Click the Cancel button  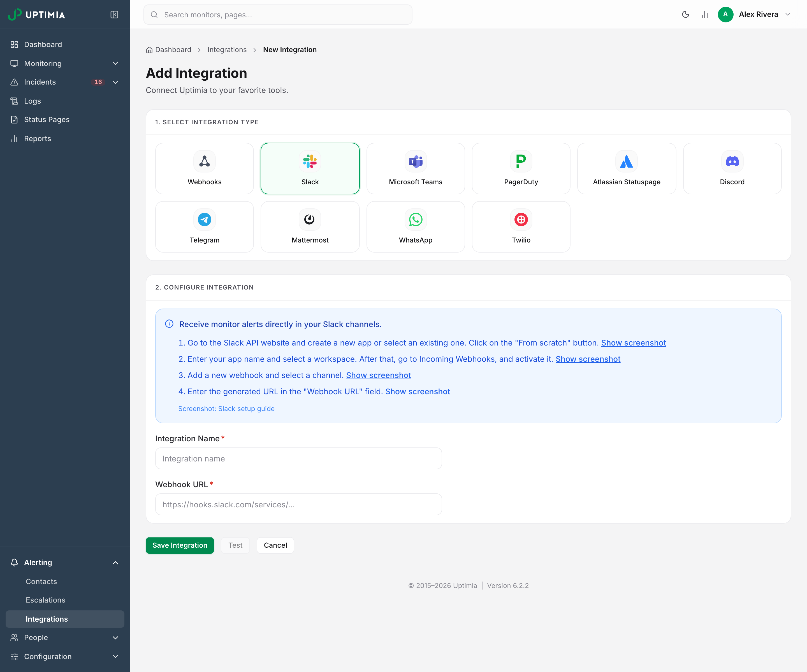(275, 545)
